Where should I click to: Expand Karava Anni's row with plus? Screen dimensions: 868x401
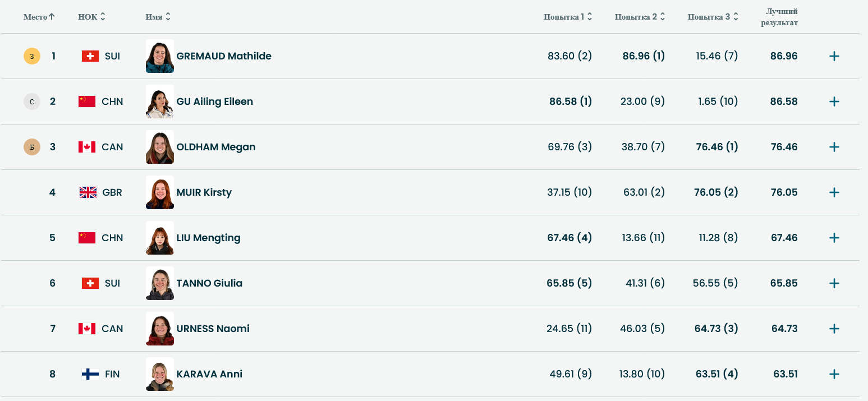[x=834, y=374]
